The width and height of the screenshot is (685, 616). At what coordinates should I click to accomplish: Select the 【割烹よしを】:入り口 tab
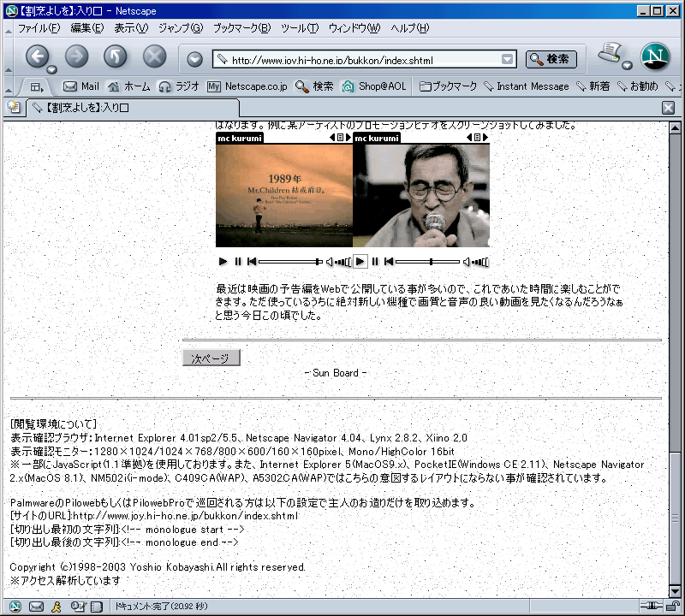[x=134, y=108]
